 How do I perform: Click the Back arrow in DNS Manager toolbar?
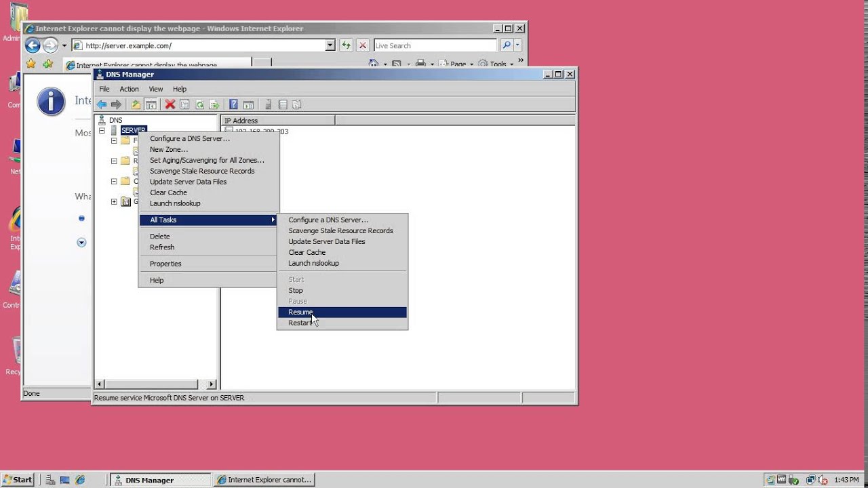coord(102,104)
